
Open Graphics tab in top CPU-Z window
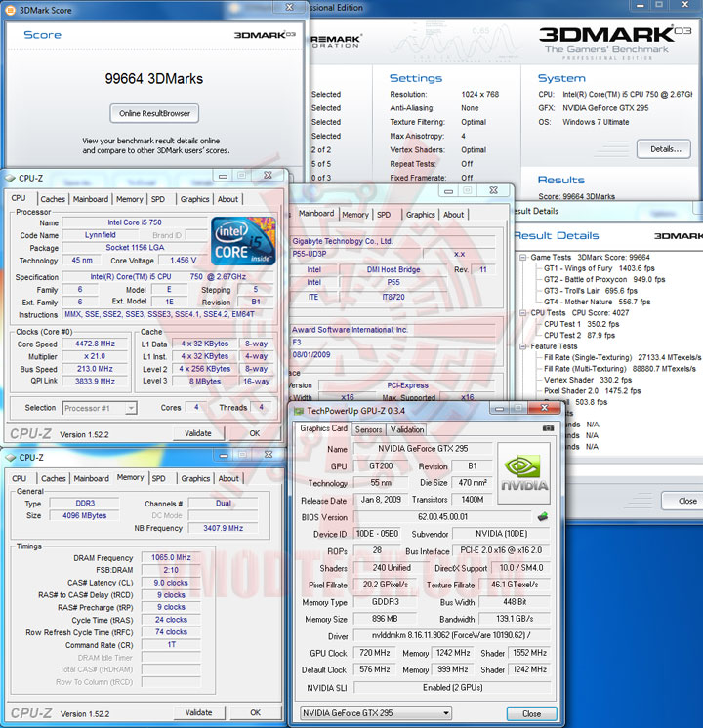click(x=194, y=199)
